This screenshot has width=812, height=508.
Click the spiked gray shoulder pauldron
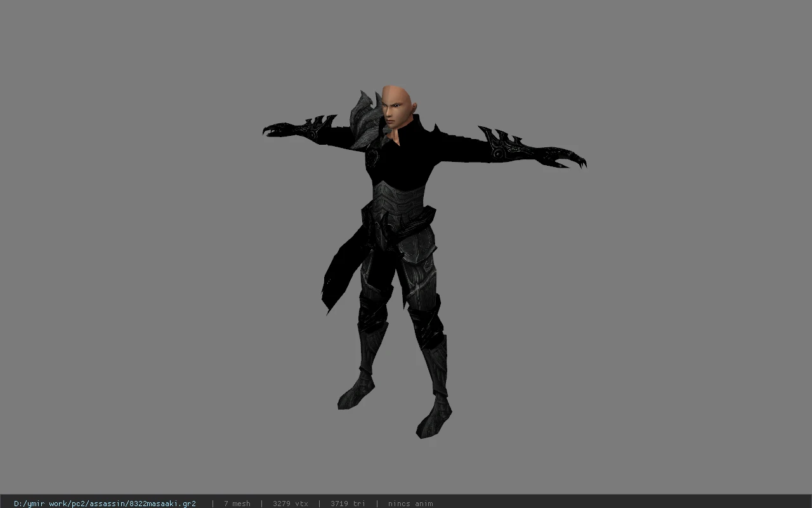(365, 121)
